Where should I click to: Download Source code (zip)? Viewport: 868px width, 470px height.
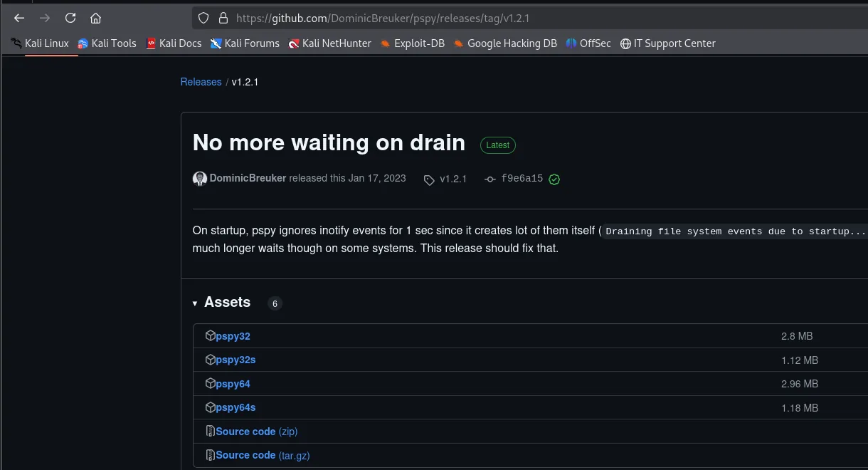pyautogui.click(x=256, y=432)
